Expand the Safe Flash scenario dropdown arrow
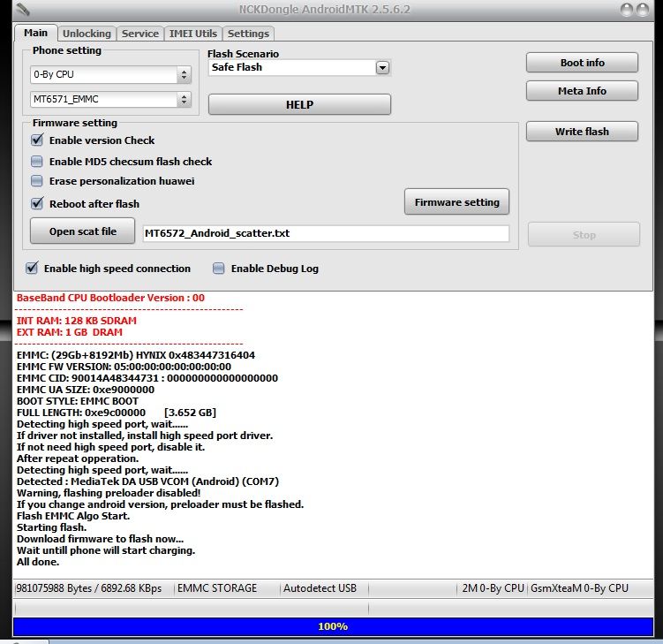The width and height of the screenshot is (663, 644). (382, 67)
